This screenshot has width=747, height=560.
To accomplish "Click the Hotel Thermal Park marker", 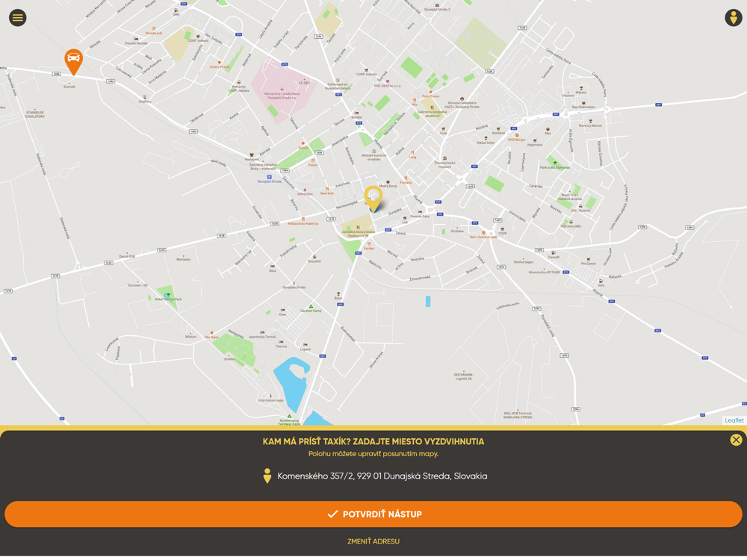I will click(167, 295).
